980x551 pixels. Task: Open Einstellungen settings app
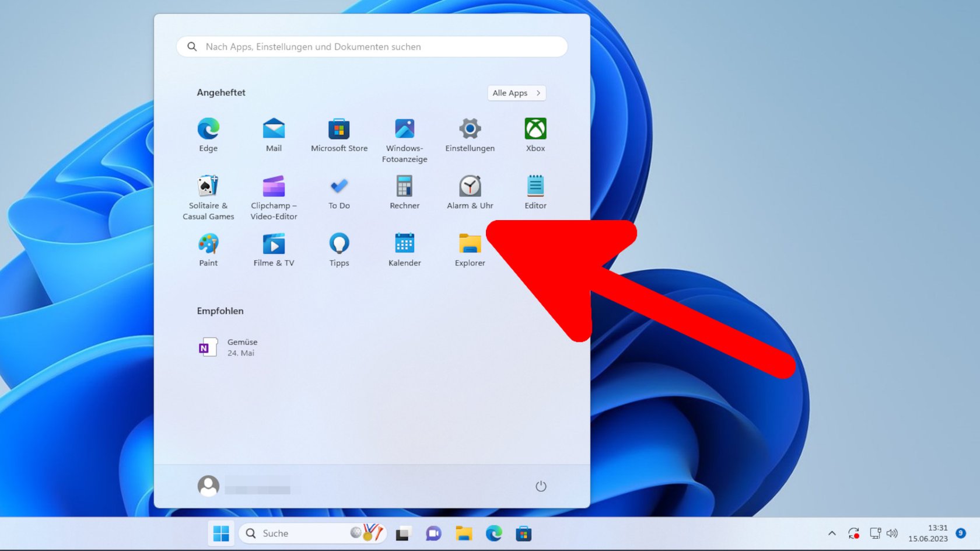point(470,135)
